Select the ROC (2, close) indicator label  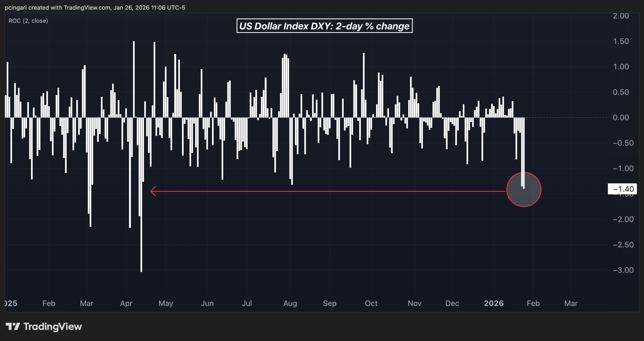[x=28, y=21]
